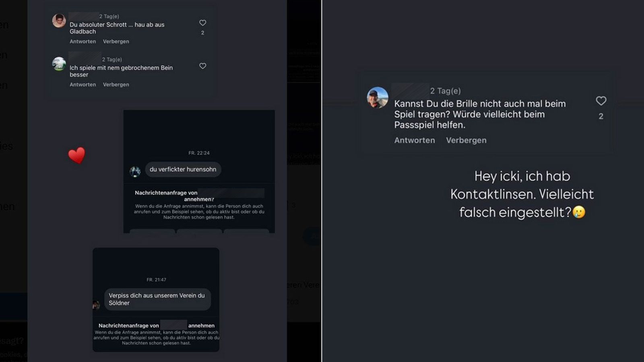This screenshot has width=644, height=362.
Task: Like the comment about the Brille
Action: (601, 101)
